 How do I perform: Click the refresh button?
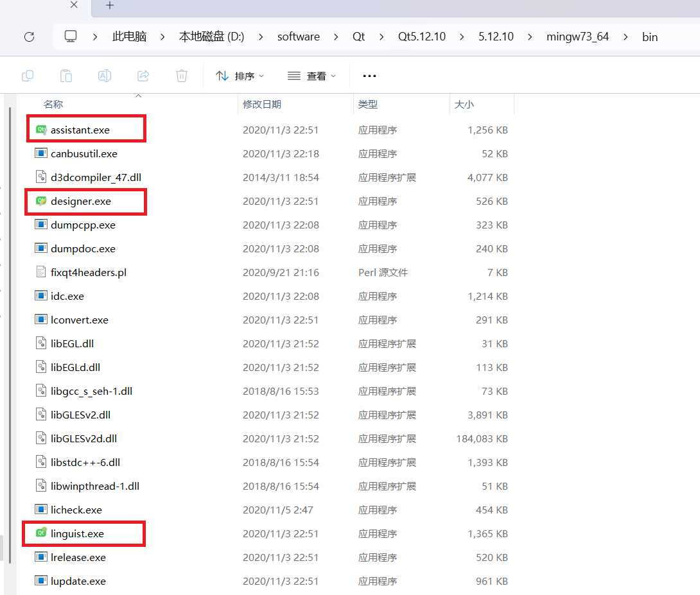pos(30,37)
